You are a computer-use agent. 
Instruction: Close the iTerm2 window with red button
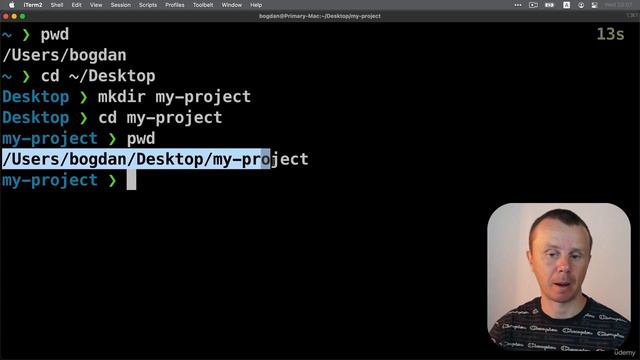coord(6,16)
